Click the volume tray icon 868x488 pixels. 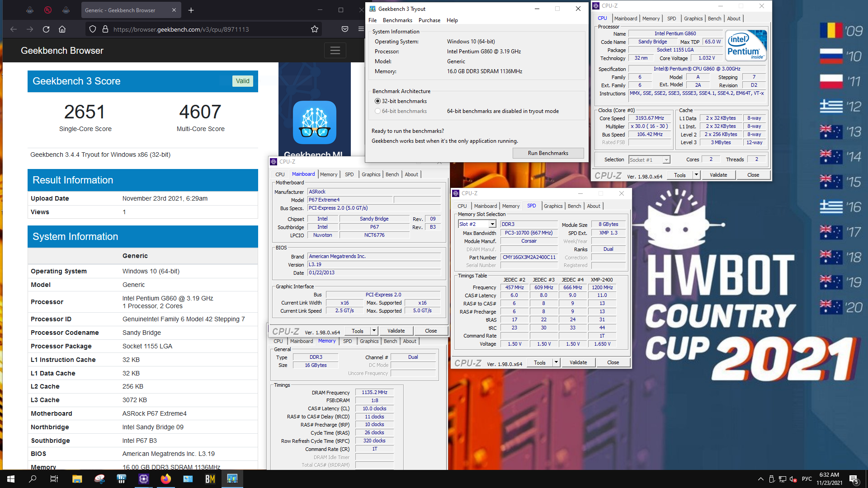(x=794, y=479)
